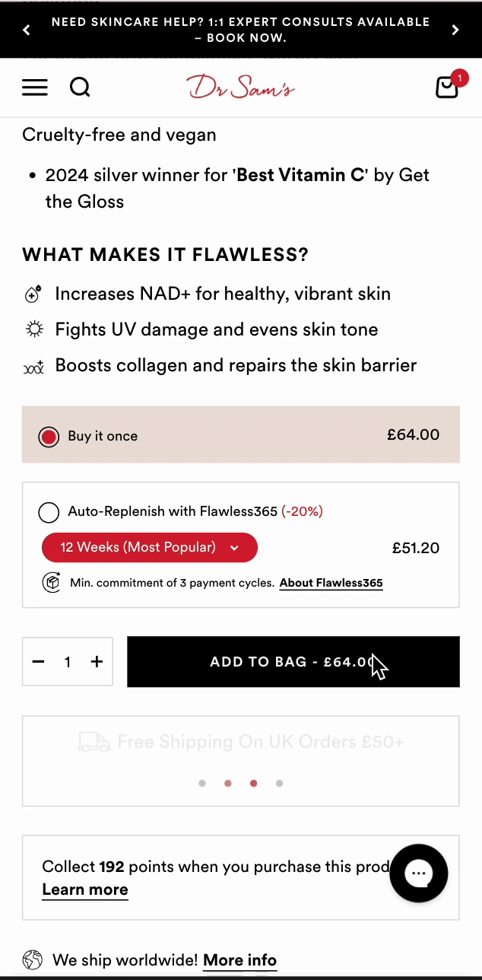Expand the 12 Weeks frequency dropdown
The height and width of the screenshot is (980, 482).
click(x=150, y=547)
